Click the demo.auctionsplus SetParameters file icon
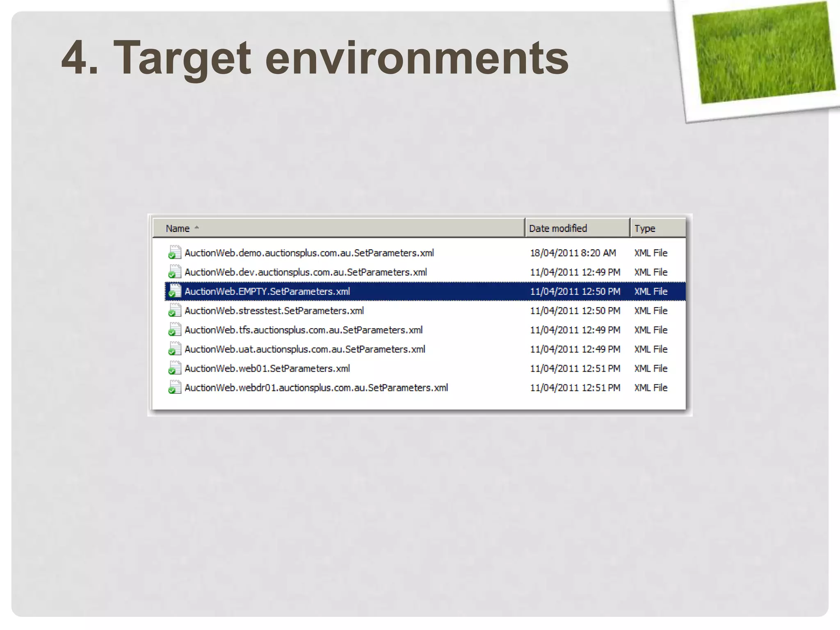The image size is (840, 630). (174, 253)
